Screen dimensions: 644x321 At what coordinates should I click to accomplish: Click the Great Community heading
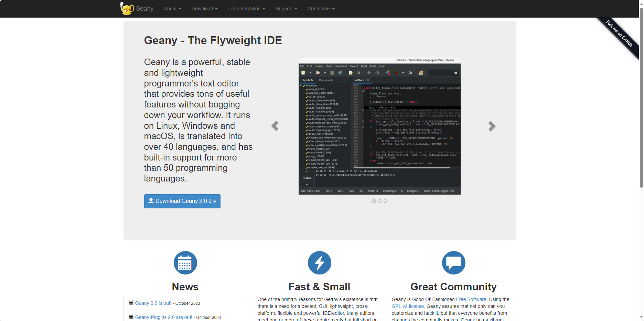point(453,287)
